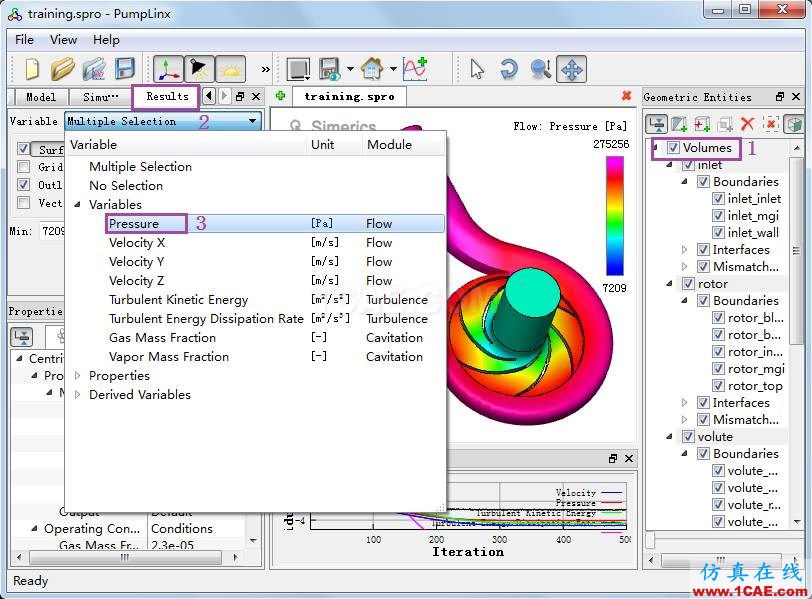Switch to the Model tab

(x=41, y=97)
